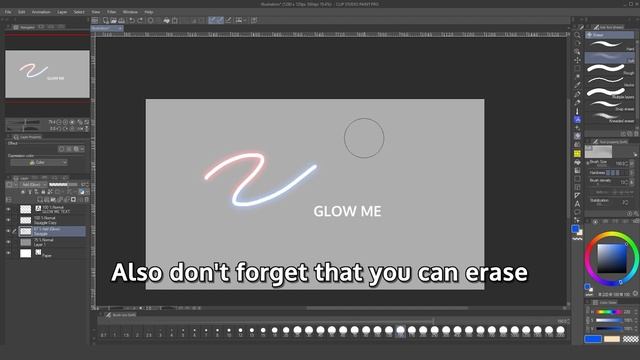Choose the Soft eraser sub tool
The width and height of the screenshot is (640, 360).
[610, 58]
